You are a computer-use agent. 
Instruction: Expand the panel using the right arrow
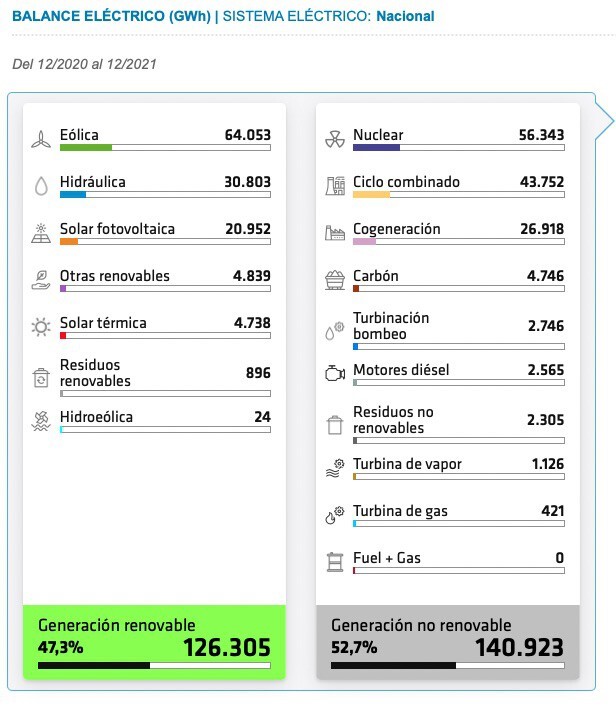coord(605,121)
